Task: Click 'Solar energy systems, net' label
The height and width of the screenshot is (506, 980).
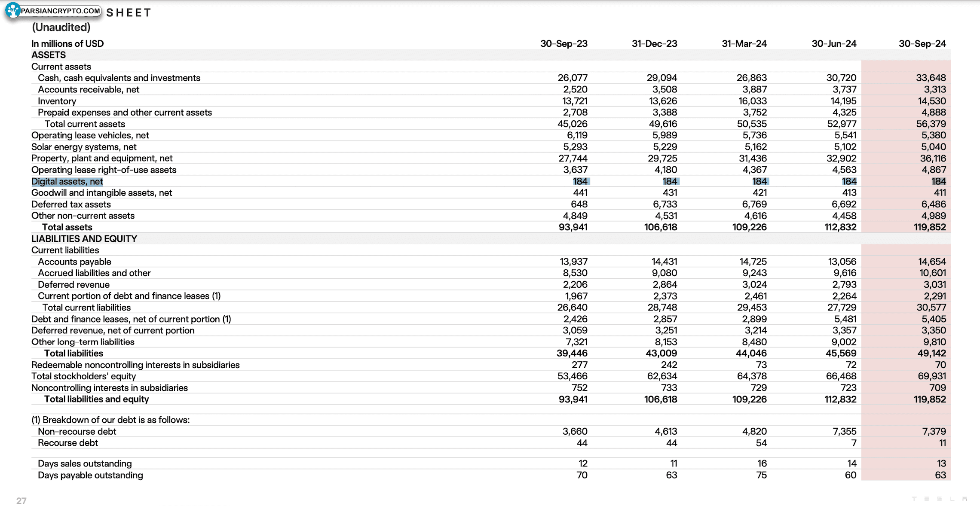Action: click(84, 147)
